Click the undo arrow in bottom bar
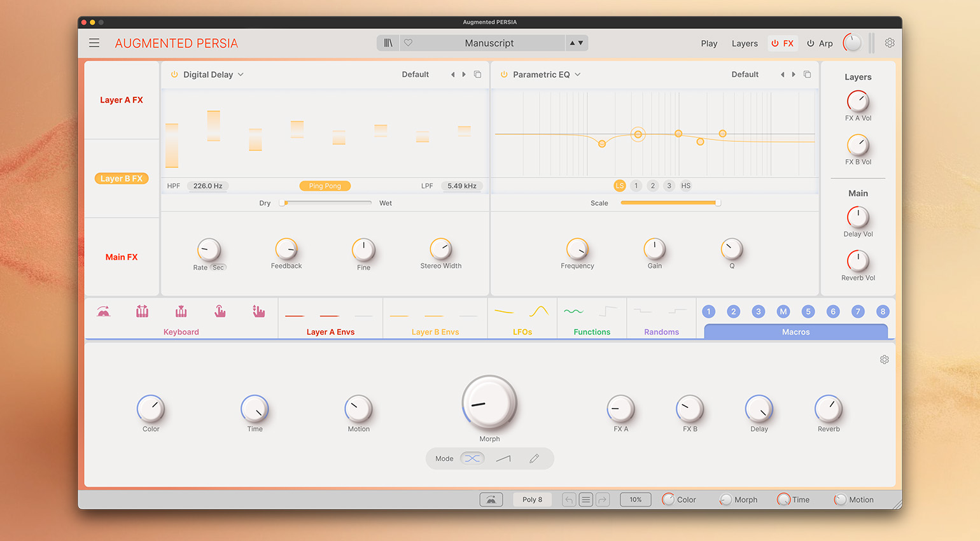980x541 pixels. [x=570, y=500]
